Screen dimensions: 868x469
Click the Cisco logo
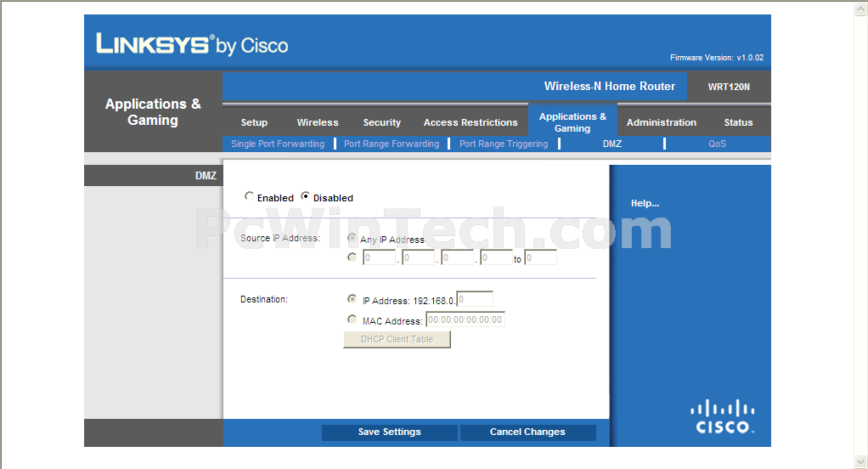pyautogui.click(x=723, y=416)
